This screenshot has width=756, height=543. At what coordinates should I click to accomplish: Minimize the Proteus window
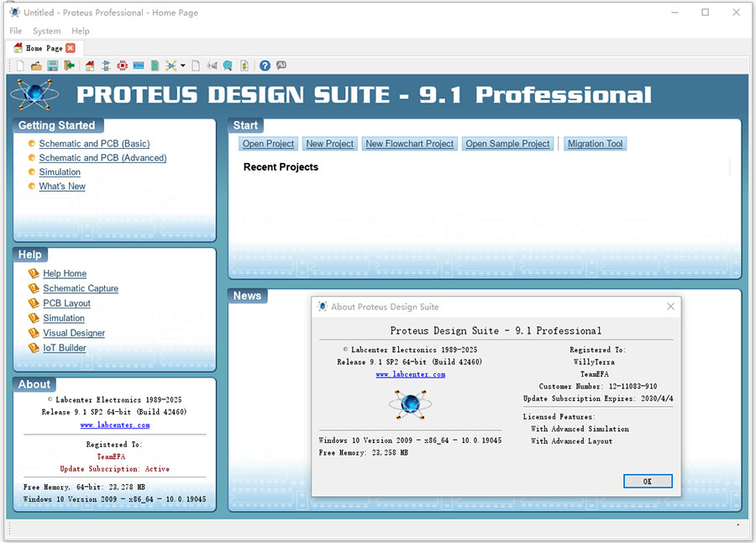point(675,12)
